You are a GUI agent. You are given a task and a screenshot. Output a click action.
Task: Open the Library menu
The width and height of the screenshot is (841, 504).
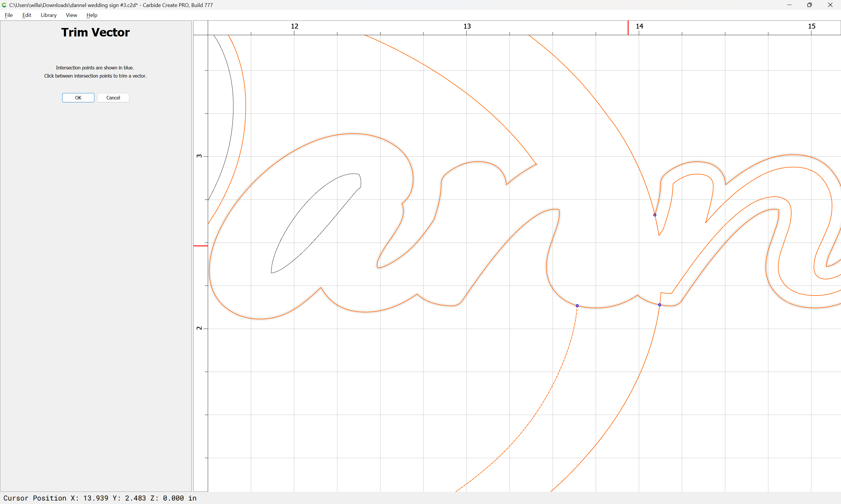48,15
